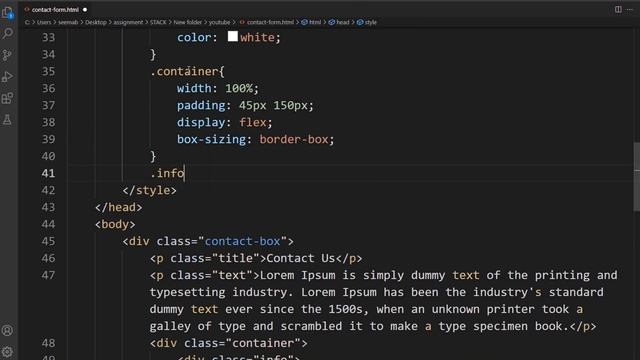Click the 'contact-box' class value
The width and height of the screenshot is (640, 360).
pyautogui.click(x=242, y=241)
